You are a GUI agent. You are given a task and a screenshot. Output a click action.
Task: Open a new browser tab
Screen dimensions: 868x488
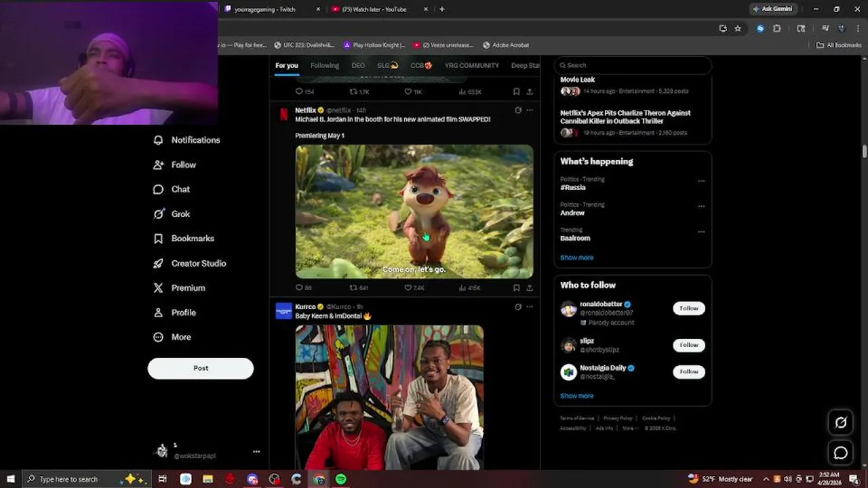click(x=442, y=9)
